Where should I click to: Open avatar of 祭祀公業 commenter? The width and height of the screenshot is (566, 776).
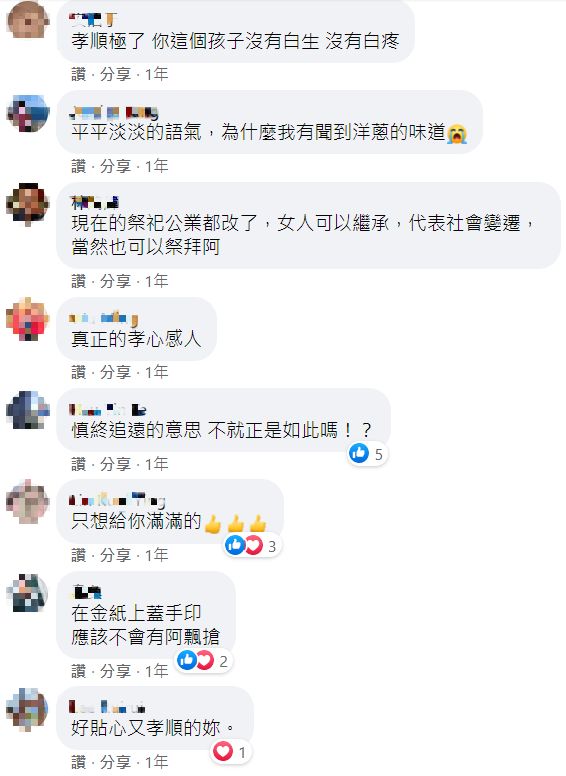[x=28, y=204]
